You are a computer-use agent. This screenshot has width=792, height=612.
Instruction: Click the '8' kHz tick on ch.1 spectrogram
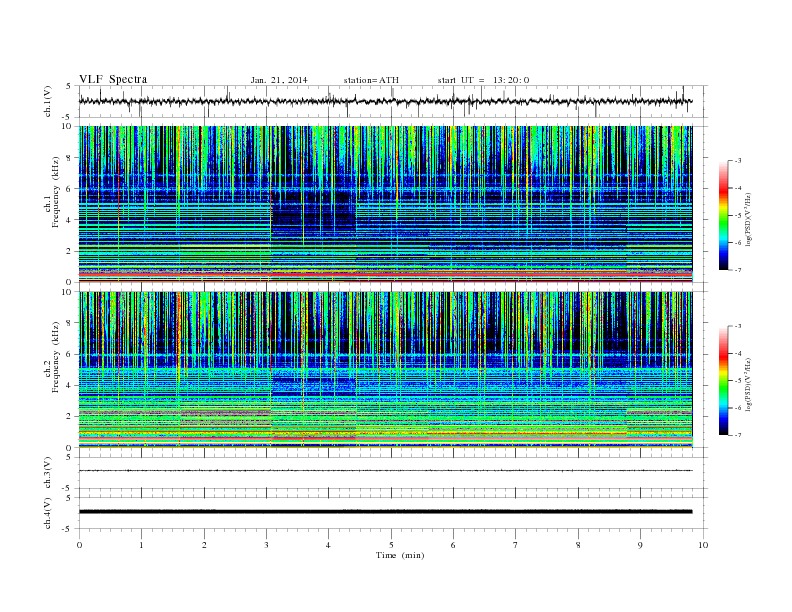[69, 158]
